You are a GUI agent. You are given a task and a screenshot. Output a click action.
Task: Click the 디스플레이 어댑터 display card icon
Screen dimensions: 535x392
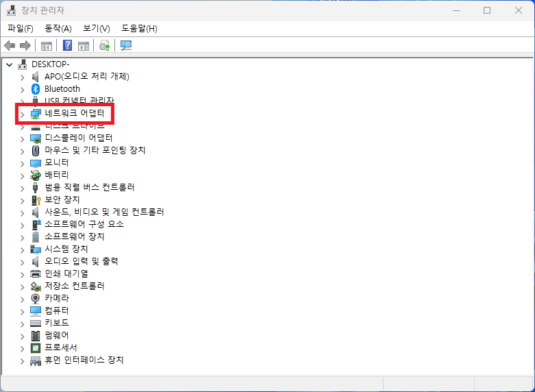(x=36, y=138)
